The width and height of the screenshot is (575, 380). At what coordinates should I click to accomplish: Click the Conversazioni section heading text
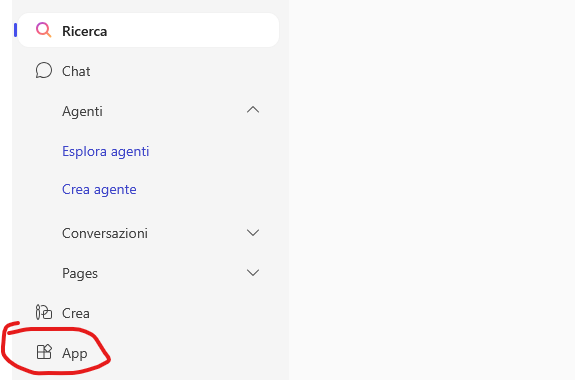105,233
